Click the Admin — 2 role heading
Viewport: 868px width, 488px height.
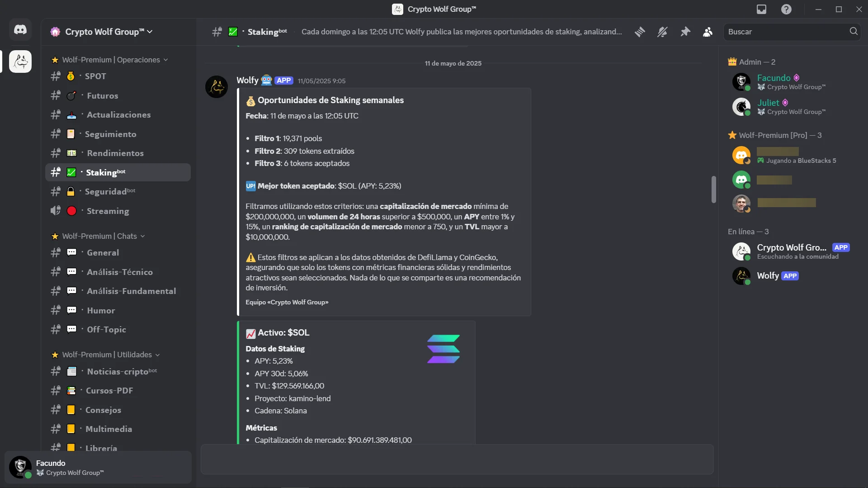tap(752, 62)
